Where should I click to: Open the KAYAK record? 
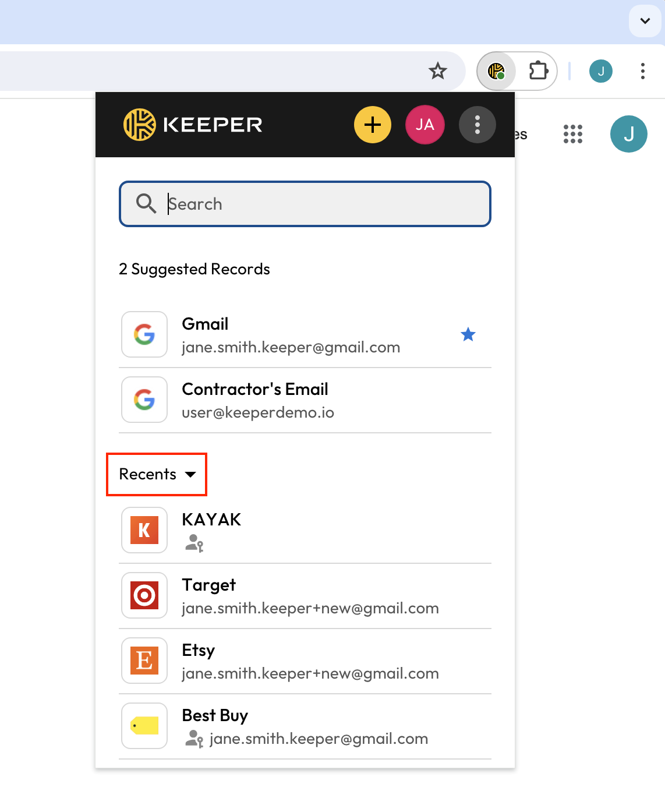[305, 531]
